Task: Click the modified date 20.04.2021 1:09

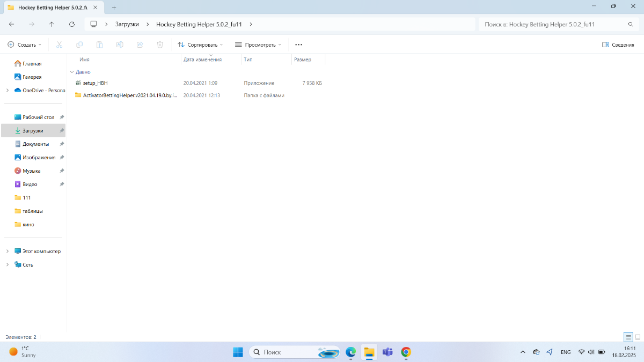Action: (x=200, y=83)
